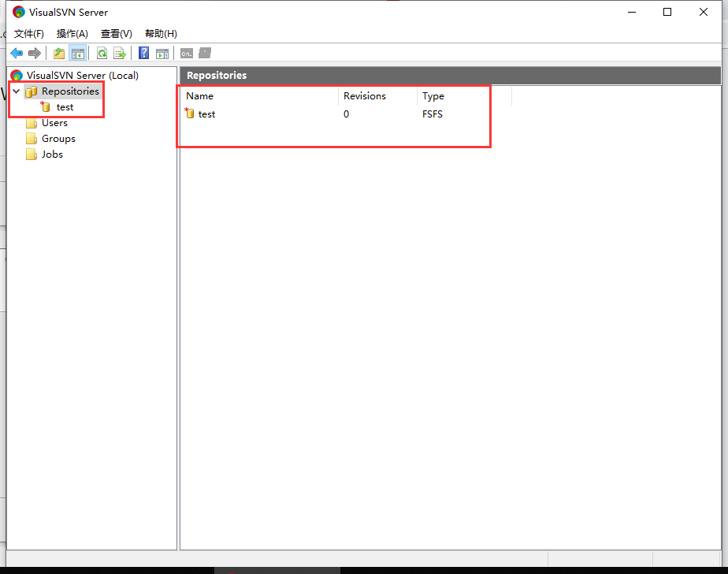Viewport: 728px width, 574px height.
Task: Click Repositories database icon in tree
Action: tap(31, 91)
